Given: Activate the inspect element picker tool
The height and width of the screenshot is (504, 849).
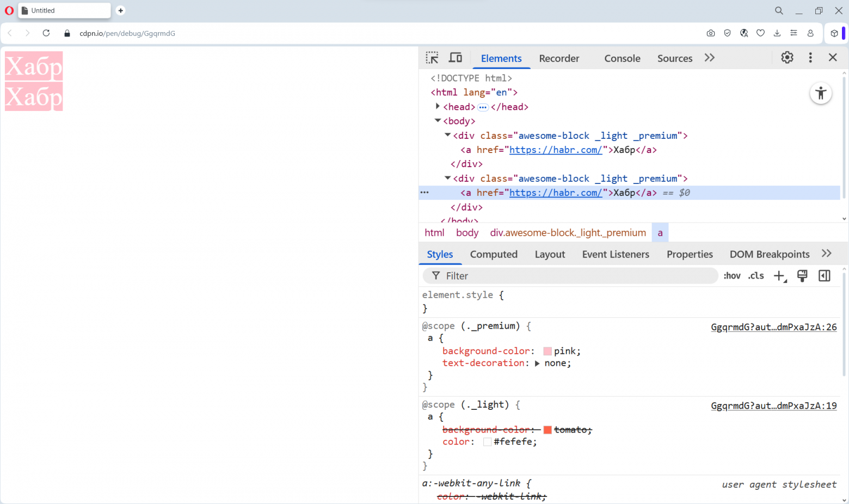Looking at the screenshot, I should click(432, 58).
